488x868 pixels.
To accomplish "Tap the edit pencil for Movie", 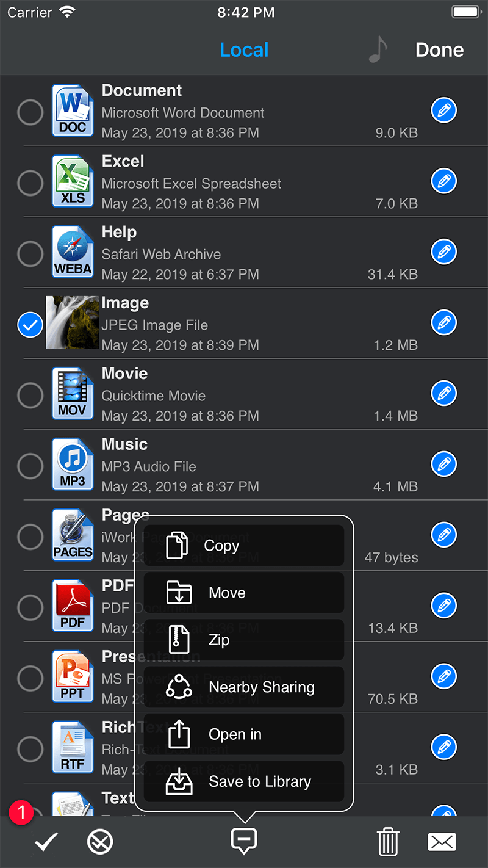I will [x=444, y=394].
